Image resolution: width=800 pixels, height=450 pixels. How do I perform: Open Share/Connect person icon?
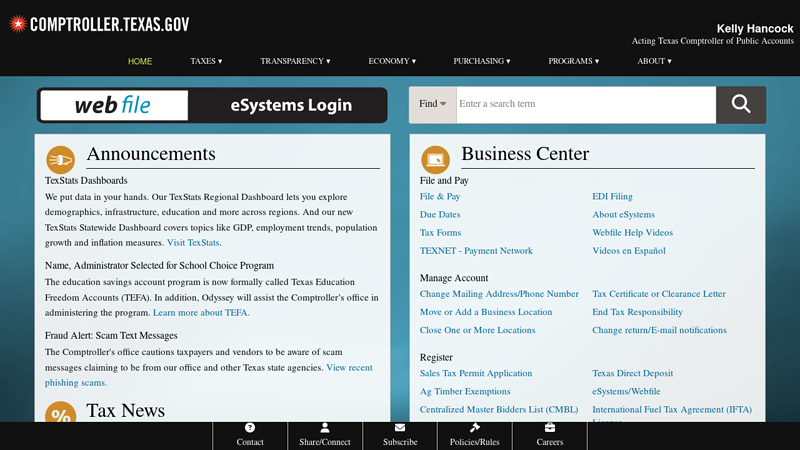[325, 428]
